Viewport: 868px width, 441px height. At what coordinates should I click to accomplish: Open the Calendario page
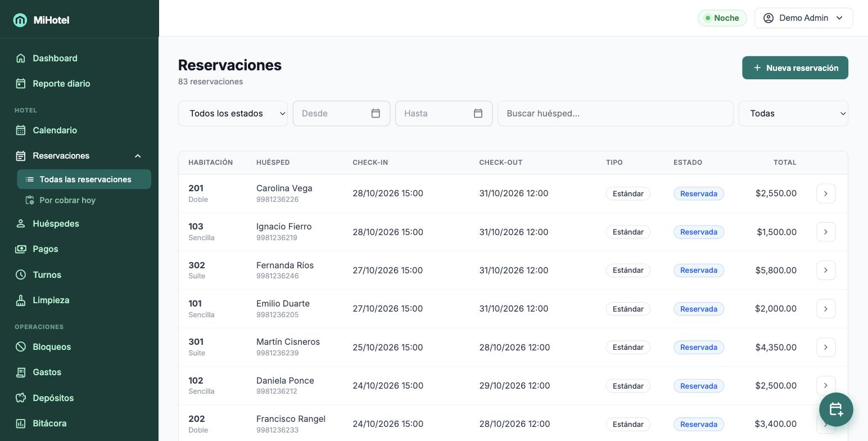[55, 130]
